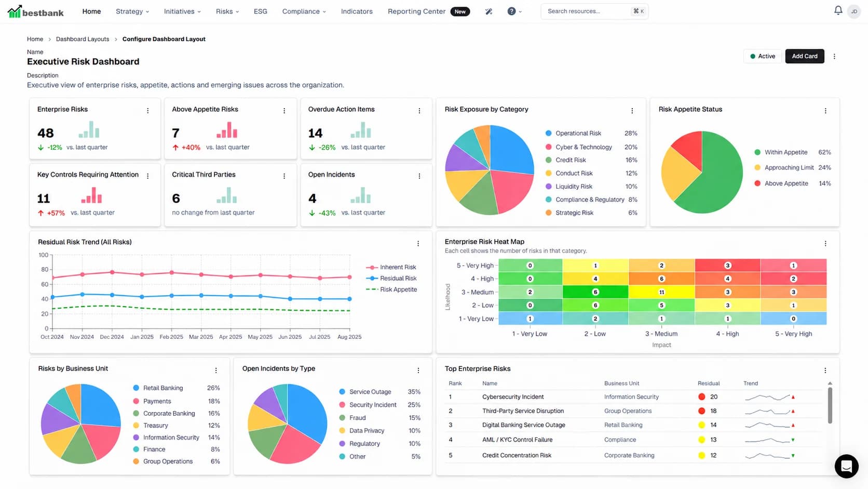868x489 pixels.
Task: Open the Reporting Center nav item
Action: pos(429,11)
